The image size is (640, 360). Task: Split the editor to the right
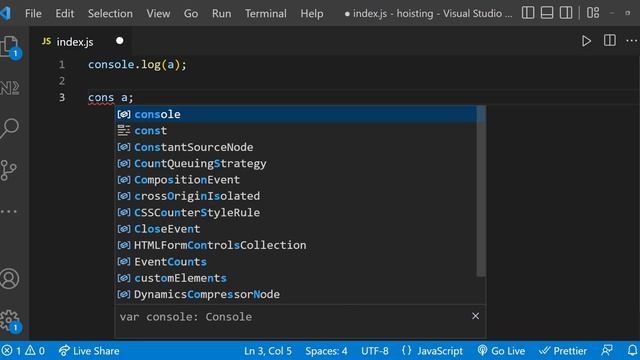(x=609, y=40)
